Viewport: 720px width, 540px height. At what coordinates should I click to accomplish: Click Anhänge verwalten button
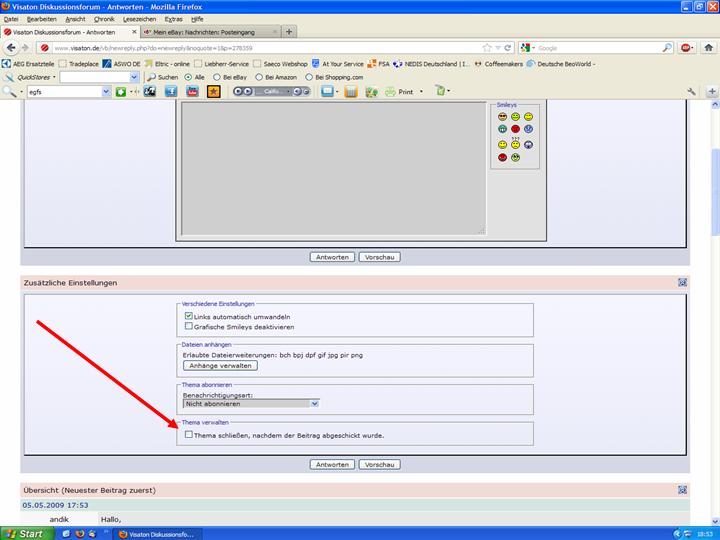(x=220, y=366)
